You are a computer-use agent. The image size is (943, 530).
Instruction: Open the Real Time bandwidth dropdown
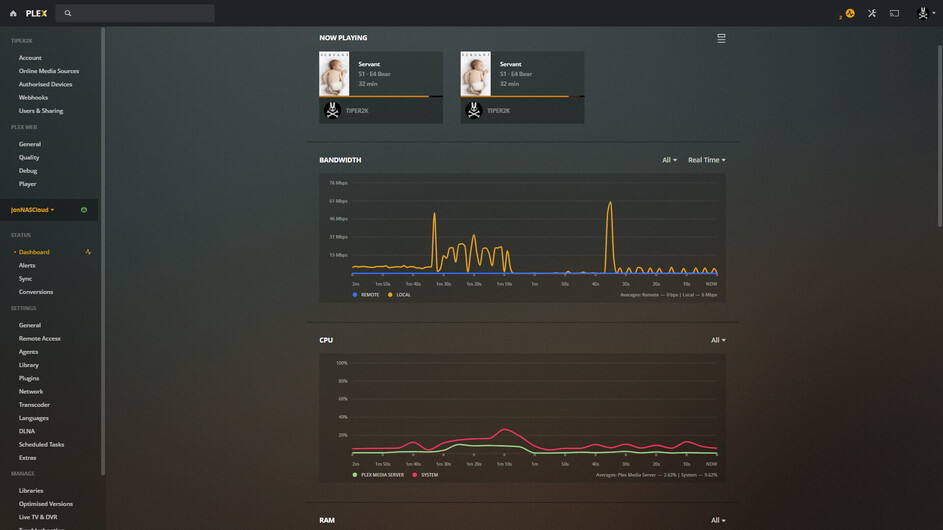click(x=707, y=160)
